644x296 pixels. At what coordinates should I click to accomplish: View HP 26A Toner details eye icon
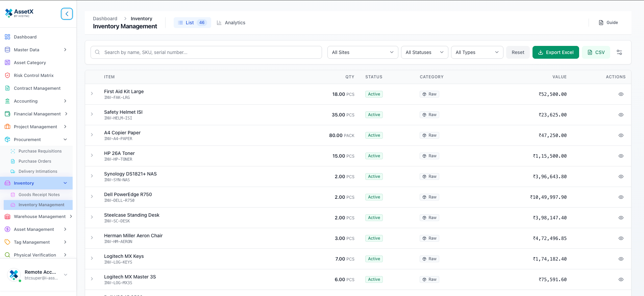621,156
